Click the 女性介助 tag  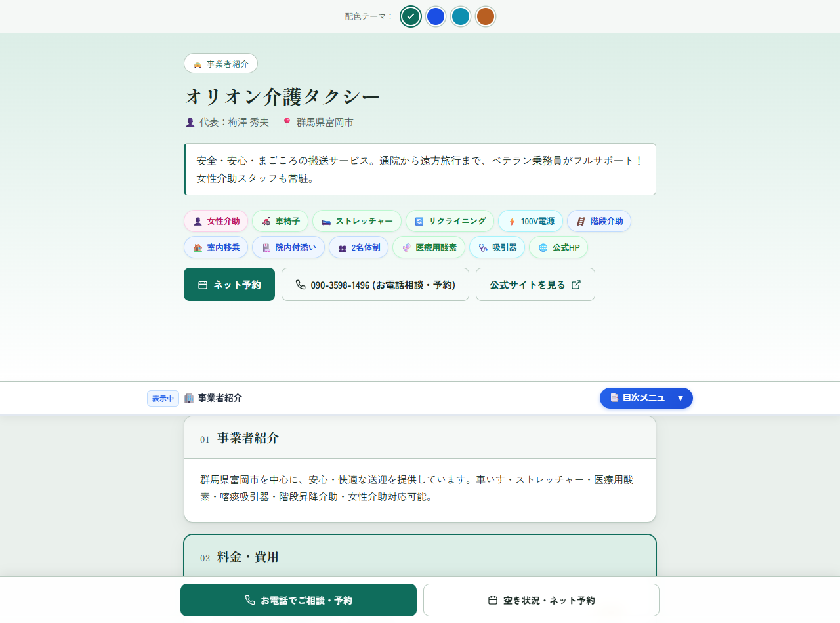click(x=216, y=221)
